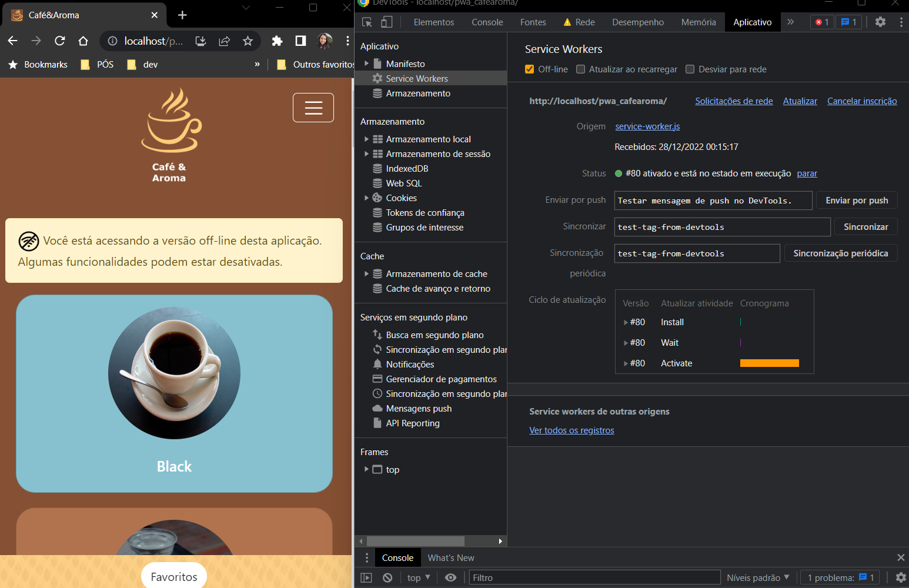This screenshot has height=588, width=909.
Task: Click the parar link
Action: click(807, 173)
